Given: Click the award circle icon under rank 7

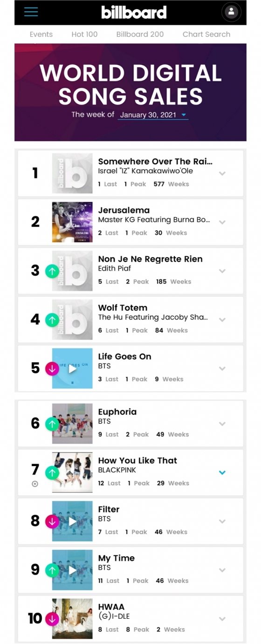Looking at the screenshot, I should click(x=35, y=484).
